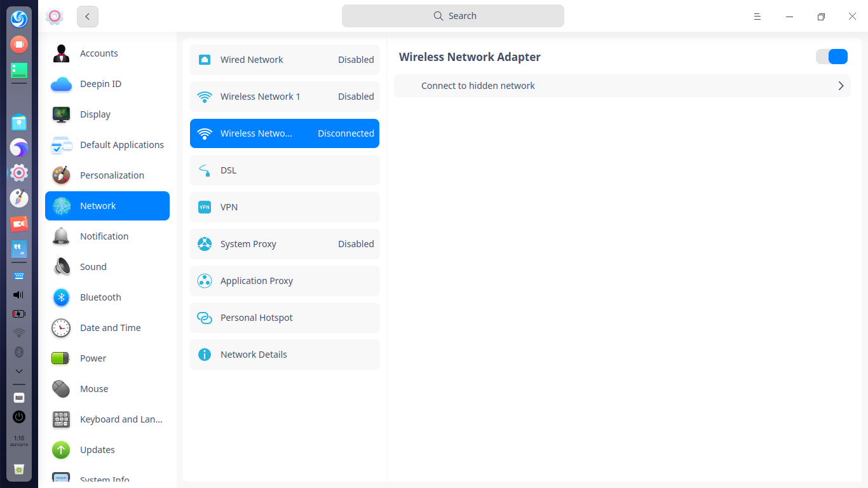Open the Sound settings module
This screenshot has height=488, width=868.
pos(107,267)
